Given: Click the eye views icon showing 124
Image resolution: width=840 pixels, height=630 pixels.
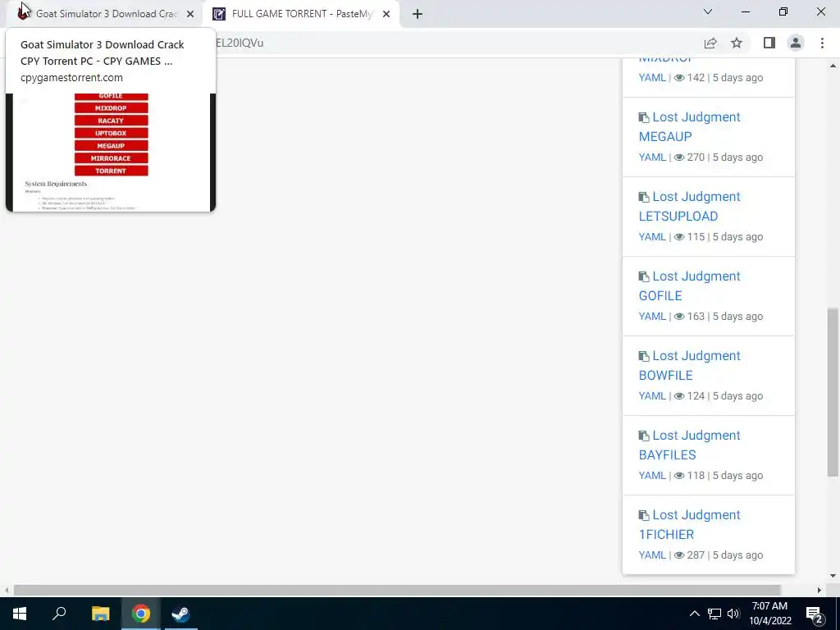Looking at the screenshot, I should 679,396.
